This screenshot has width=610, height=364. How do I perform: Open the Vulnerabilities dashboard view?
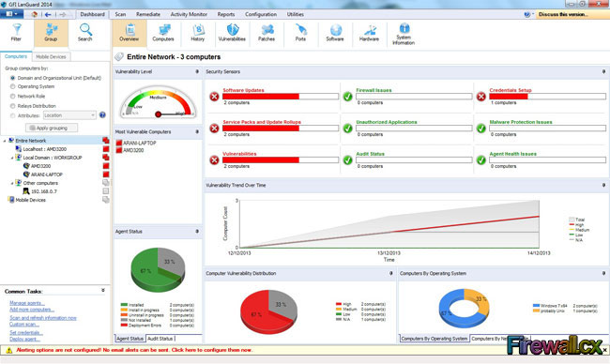tap(232, 33)
